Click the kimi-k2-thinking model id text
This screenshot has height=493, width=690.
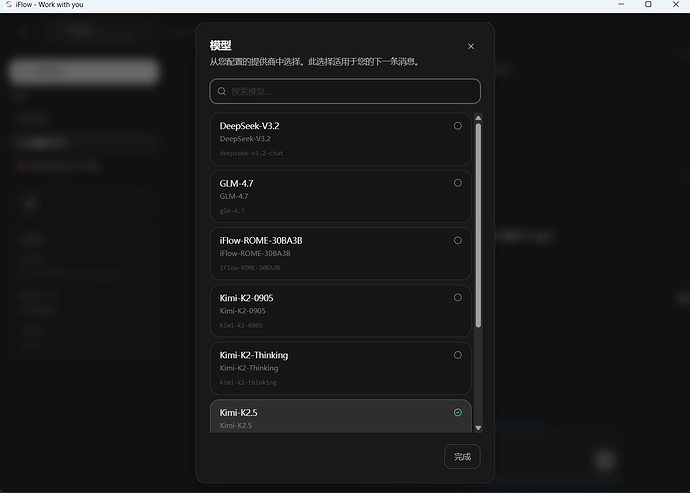(x=248, y=383)
